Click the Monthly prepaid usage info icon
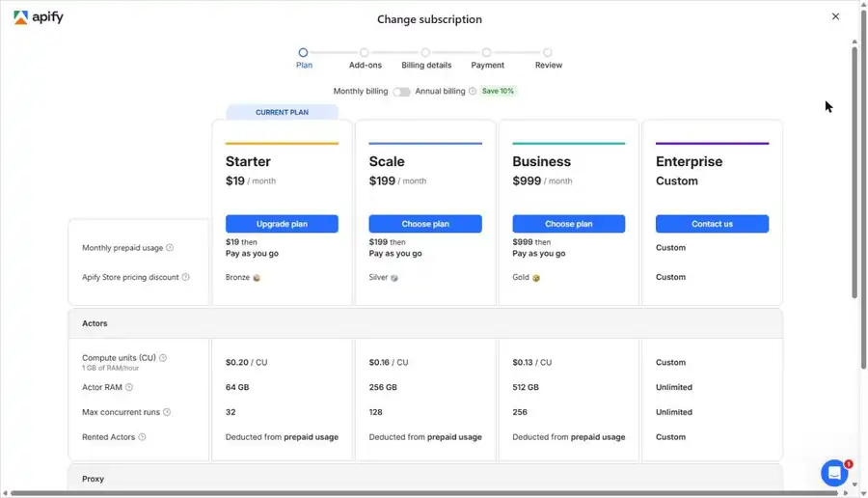This screenshot has width=868, height=498. click(170, 248)
